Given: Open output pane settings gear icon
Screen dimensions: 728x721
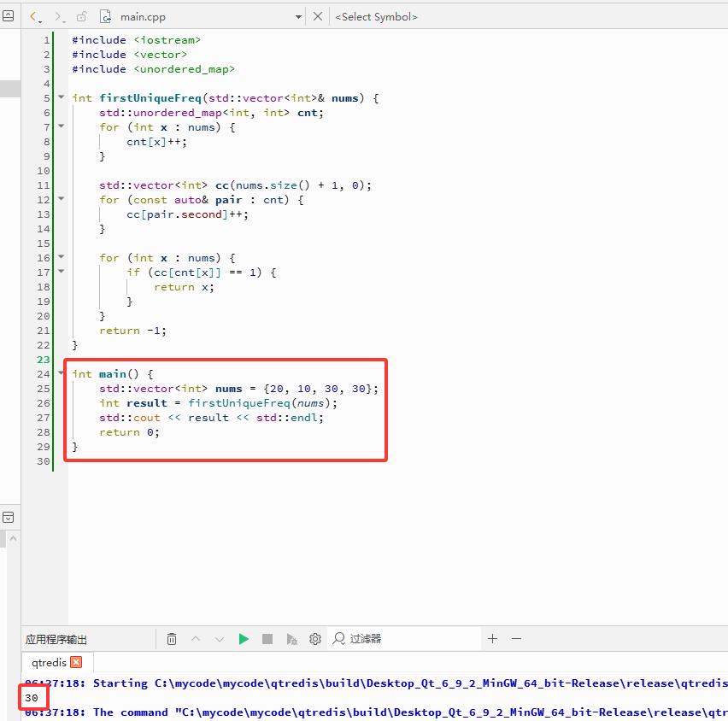Looking at the screenshot, I should pos(315,639).
